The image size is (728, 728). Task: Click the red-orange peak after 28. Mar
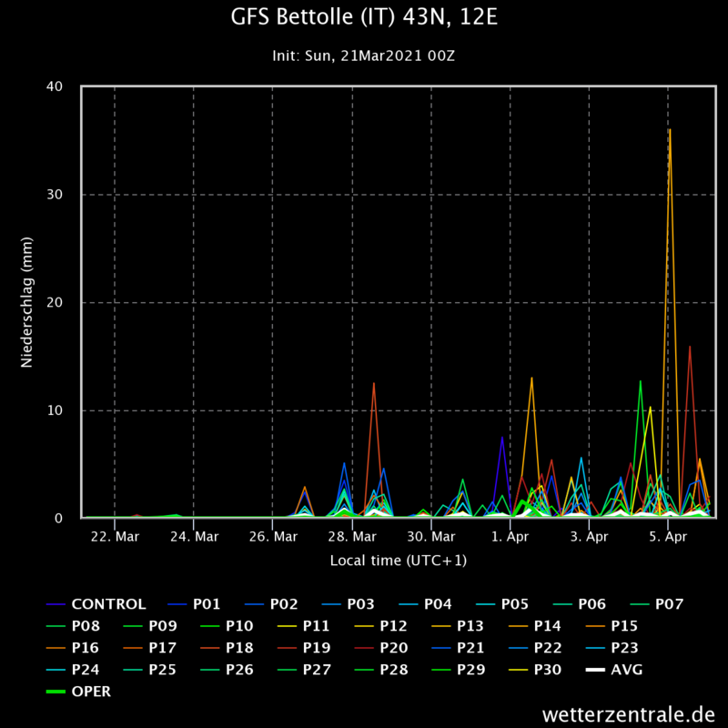click(374, 383)
